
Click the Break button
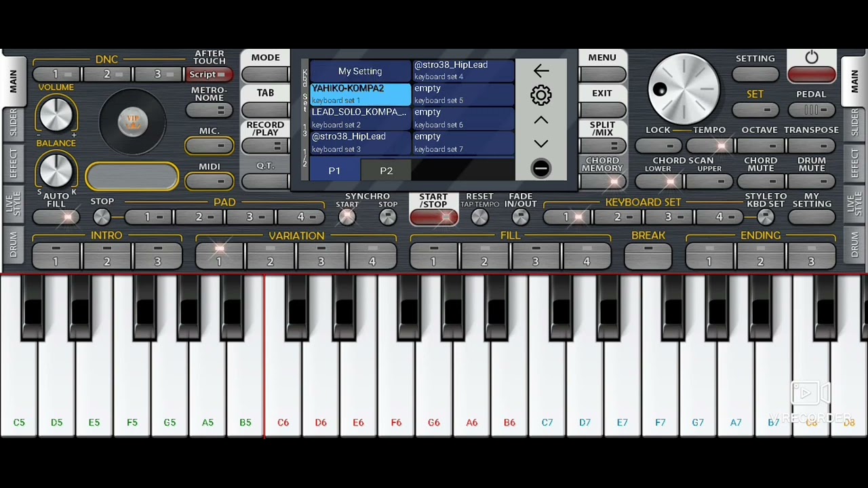pyautogui.click(x=648, y=256)
